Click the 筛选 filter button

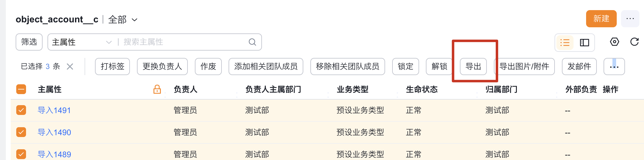coord(29,42)
